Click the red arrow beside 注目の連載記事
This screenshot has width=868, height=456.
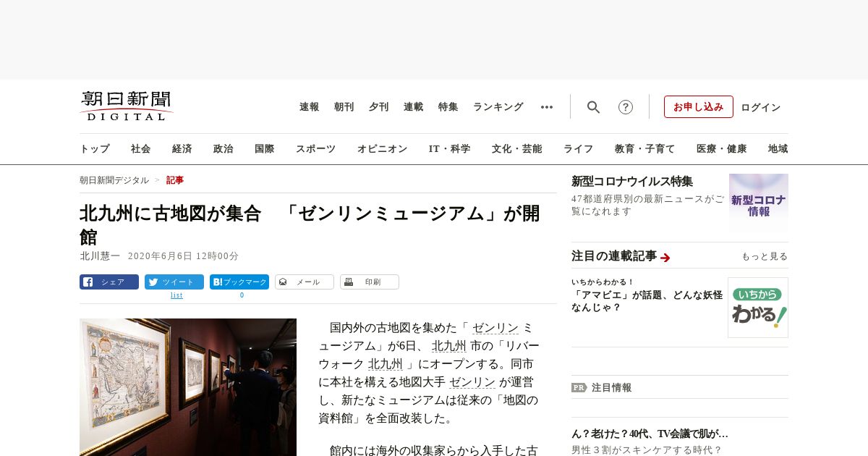pyautogui.click(x=665, y=257)
